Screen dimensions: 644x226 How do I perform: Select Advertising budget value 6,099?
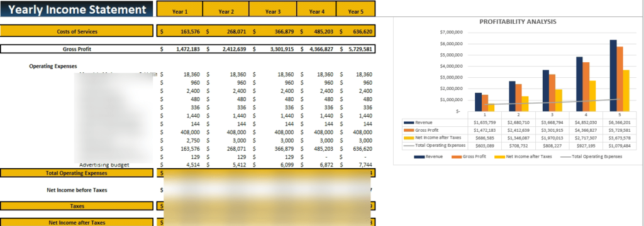coord(287,165)
